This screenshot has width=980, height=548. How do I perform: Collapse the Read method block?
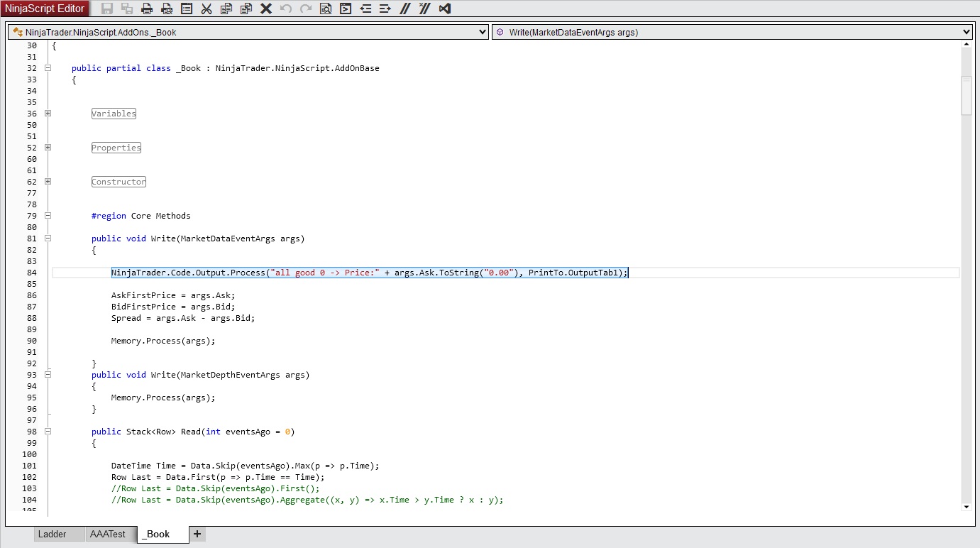coord(48,432)
